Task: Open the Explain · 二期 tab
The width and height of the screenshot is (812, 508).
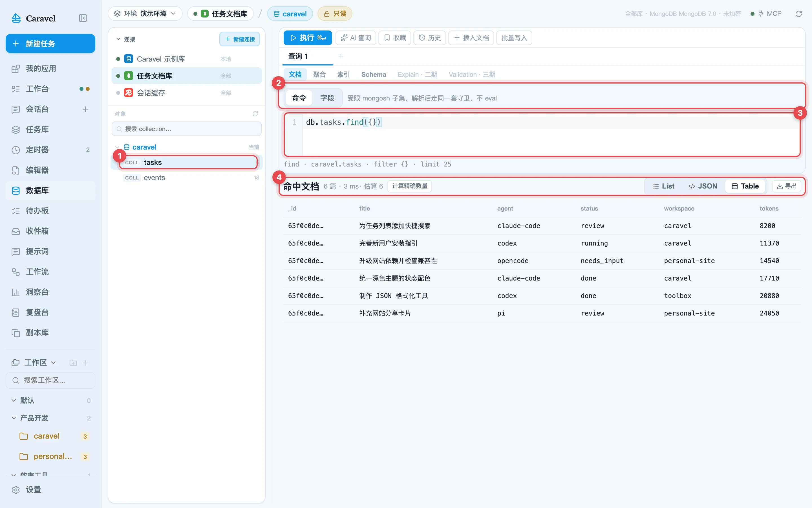Action: (417, 75)
